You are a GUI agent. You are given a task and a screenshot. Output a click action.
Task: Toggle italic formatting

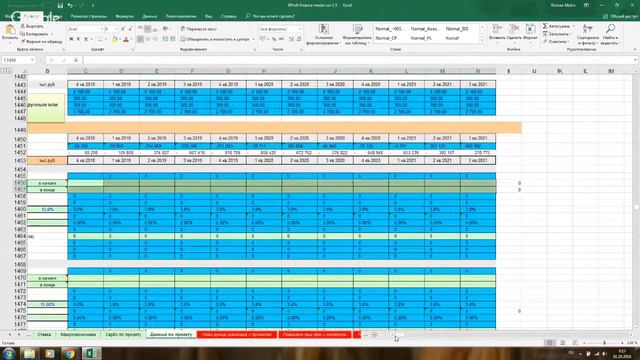click(x=78, y=39)
